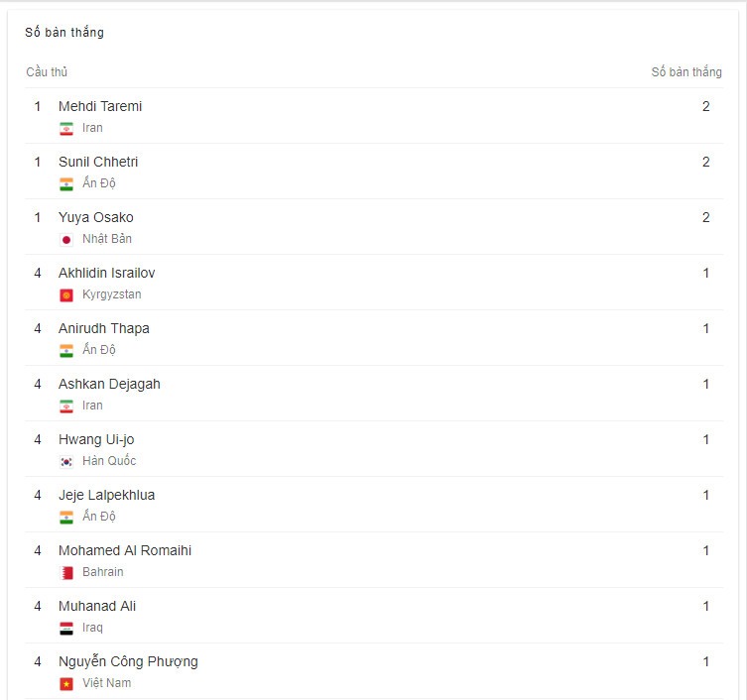Select the Kyrgyzstan team label

click(112, 294)
